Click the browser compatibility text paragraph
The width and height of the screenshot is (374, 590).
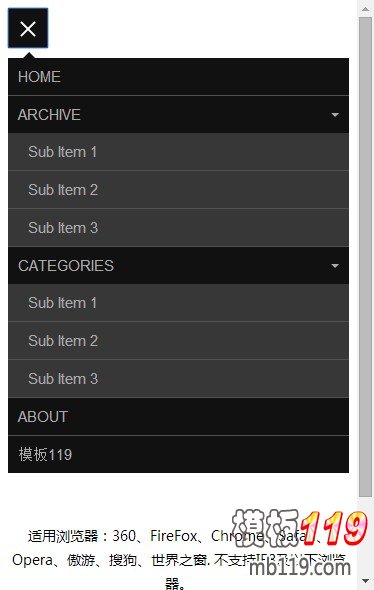pyautogui.click(x=178, y=559)
